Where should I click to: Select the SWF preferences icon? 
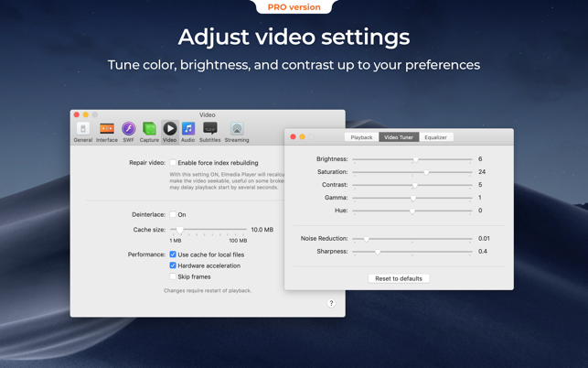point(128,132)
